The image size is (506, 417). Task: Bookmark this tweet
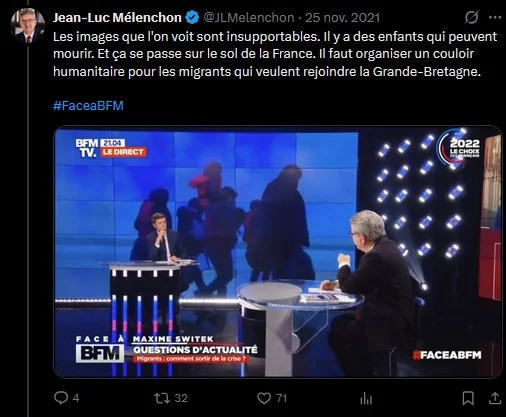tap(468, 398)
